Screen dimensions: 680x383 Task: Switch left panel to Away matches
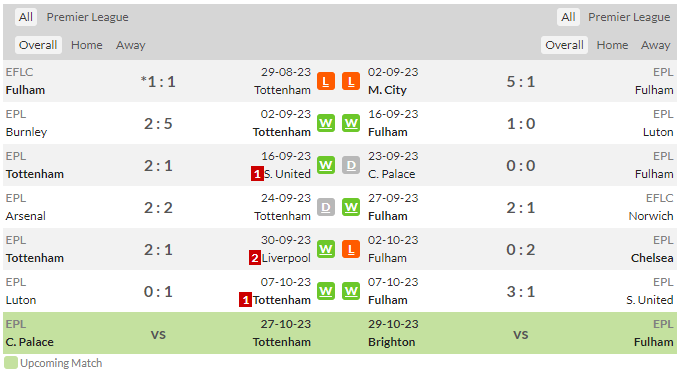(131, 45)
